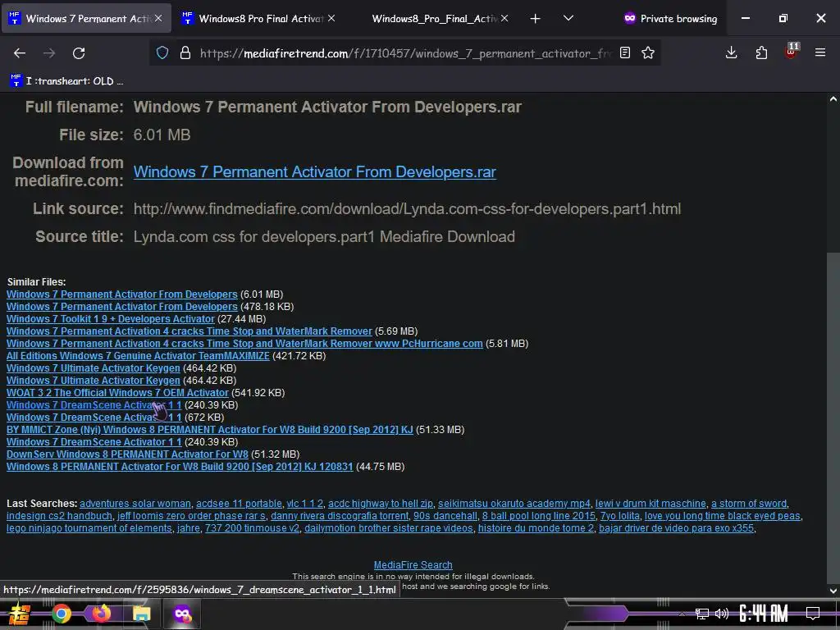This screenshot has height=630, width=840.
Task: Open File Explorer from taskbar
Action: click(141, 614)
